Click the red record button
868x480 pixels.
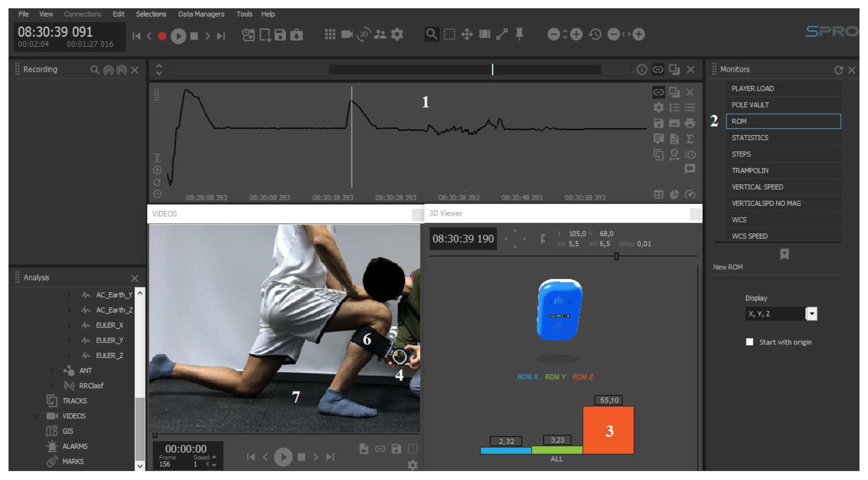[162, 36]
